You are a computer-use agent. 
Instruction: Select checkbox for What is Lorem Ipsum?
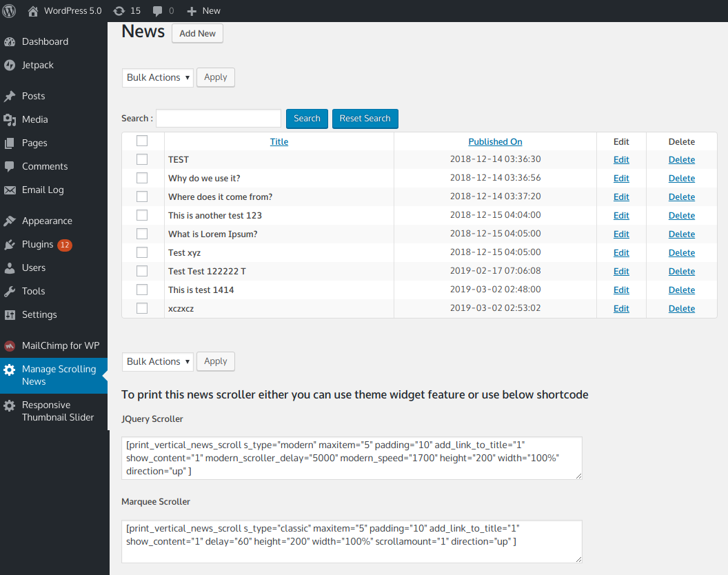click(142, 234)
